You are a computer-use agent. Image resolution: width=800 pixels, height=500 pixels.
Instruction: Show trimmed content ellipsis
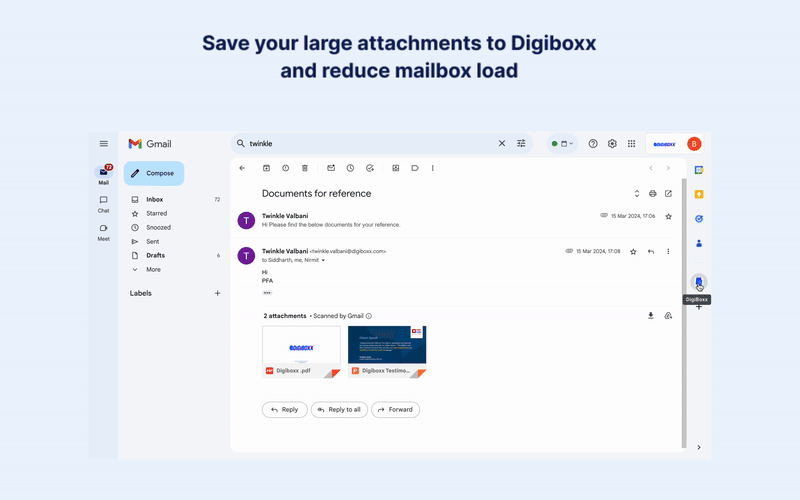pos(267,293)
